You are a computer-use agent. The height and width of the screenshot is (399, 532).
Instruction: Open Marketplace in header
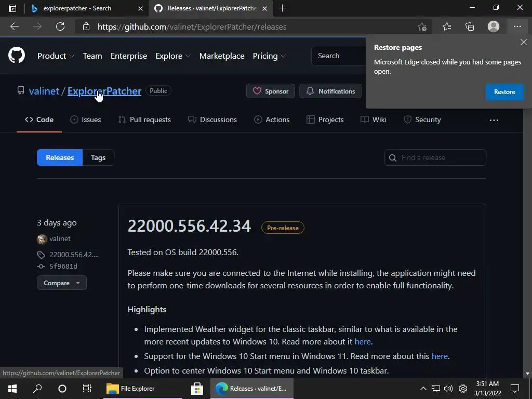(222, 56)
